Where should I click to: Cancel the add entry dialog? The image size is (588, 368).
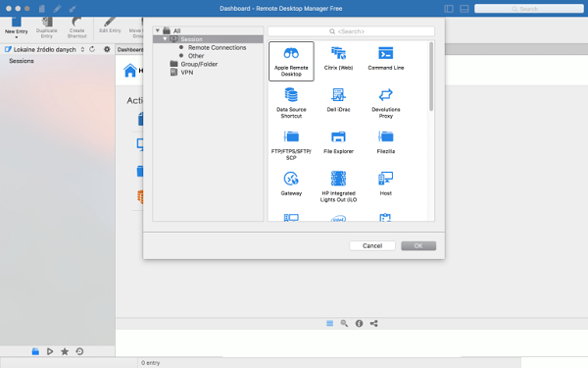coord(372,245)
